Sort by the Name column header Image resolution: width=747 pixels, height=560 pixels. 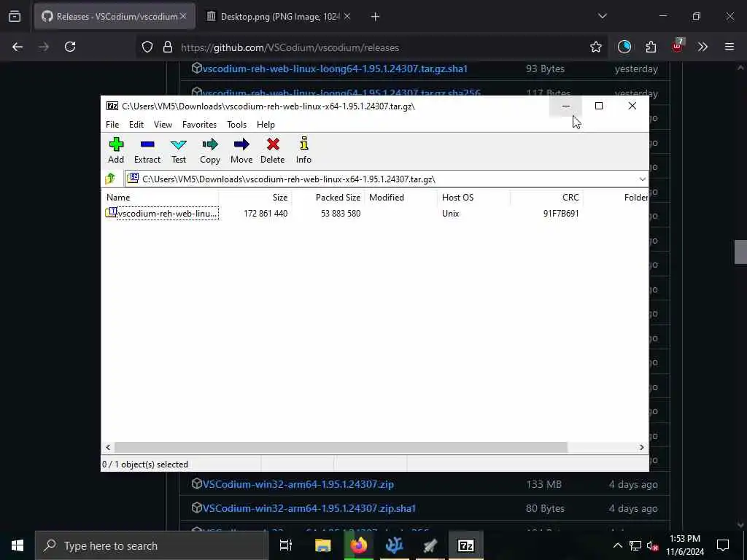pos(161,197)
